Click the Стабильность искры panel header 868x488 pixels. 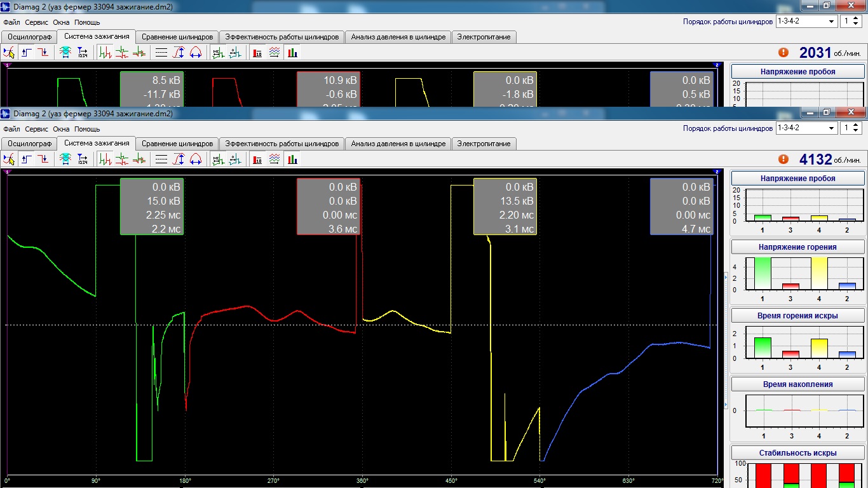coord(798,453)
